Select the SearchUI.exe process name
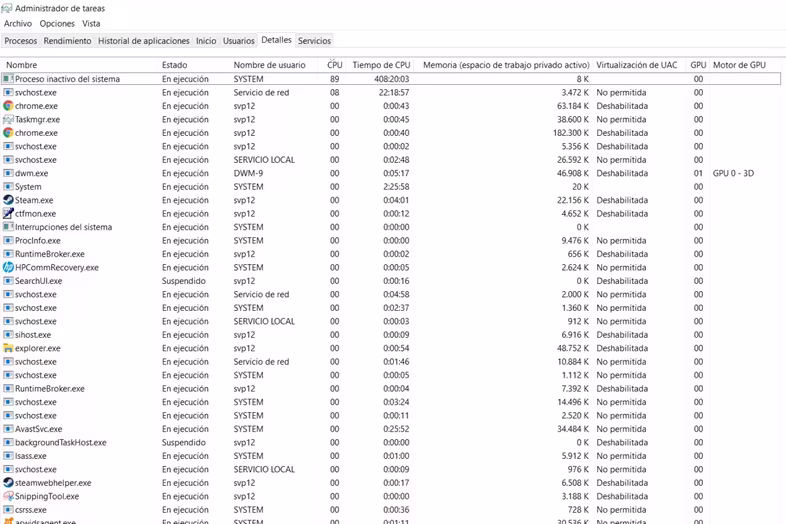Viewport: 786px width, 524px height. tap(39, 281)
